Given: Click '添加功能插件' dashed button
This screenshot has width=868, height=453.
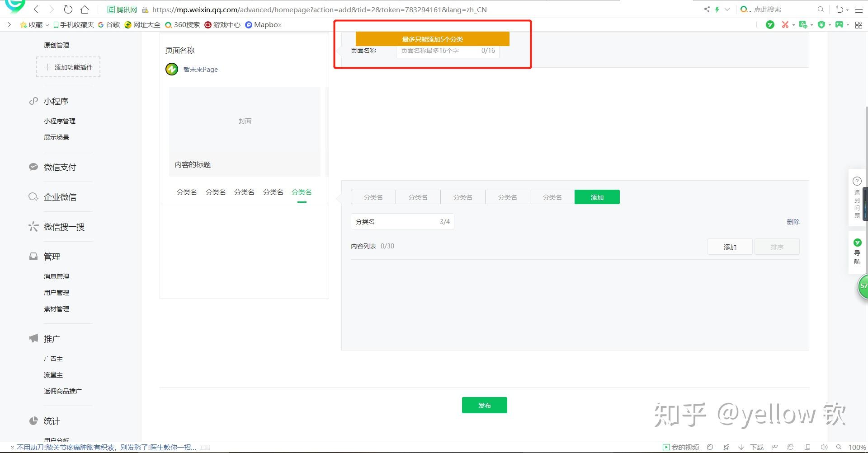Looking at the screenshot, I should pos(68,67).
